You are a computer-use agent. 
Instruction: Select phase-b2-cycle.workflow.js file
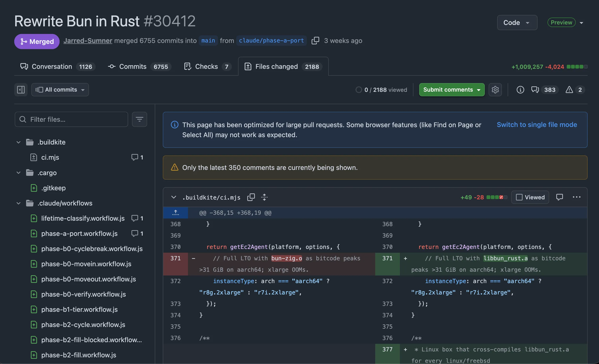pyautogui.click(x=83, y=325)
